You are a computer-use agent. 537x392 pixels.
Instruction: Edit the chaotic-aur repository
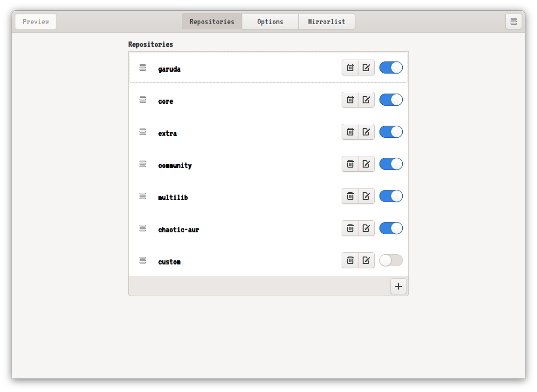[366, 229]
